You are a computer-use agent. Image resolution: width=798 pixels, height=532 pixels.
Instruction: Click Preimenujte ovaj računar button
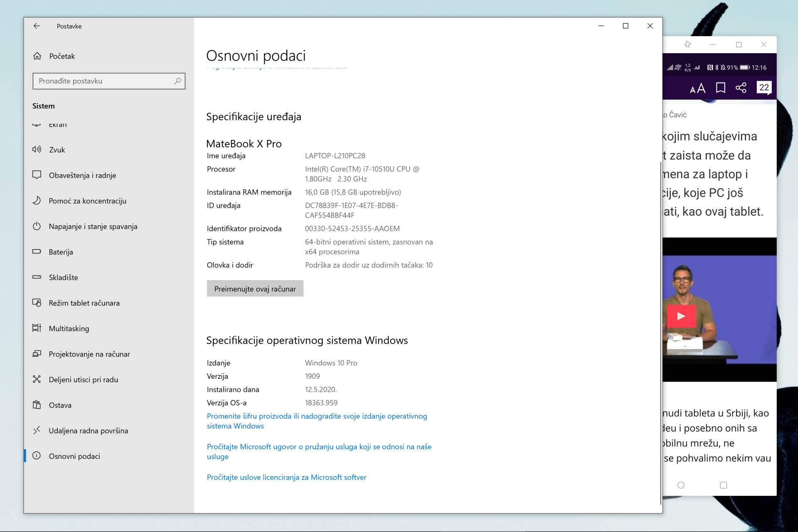(255, 288)
